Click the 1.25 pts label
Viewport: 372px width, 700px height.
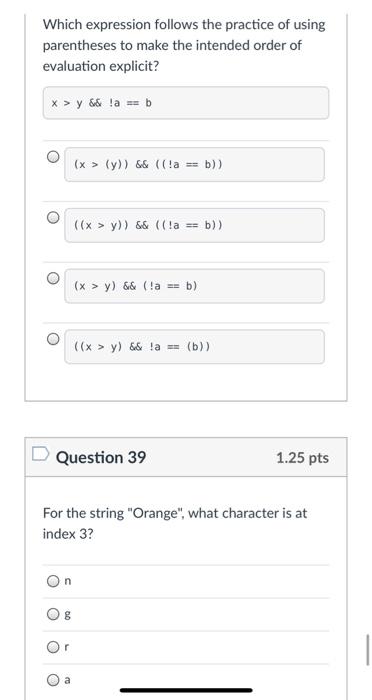point(303,458)
